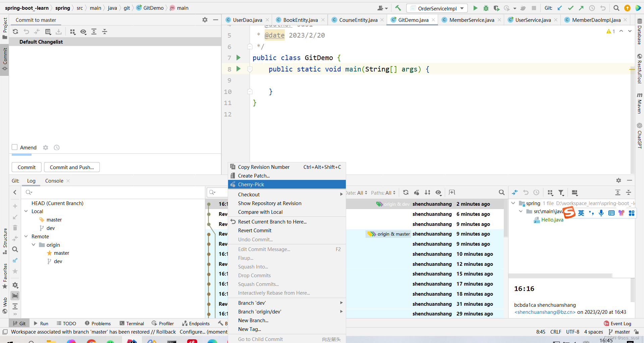This screenshot has height=343, width=644.
Task: Click the CRLF line separator indicator
Action: 556,332
